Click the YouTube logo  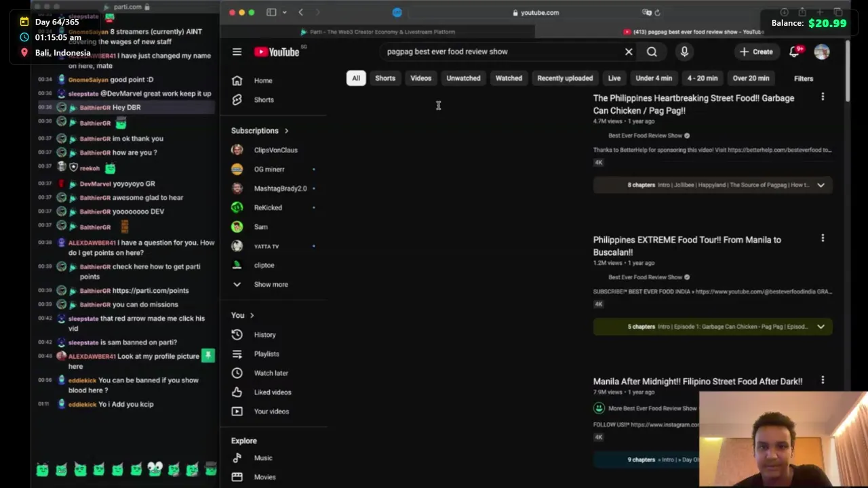click(x=277, y=52)
